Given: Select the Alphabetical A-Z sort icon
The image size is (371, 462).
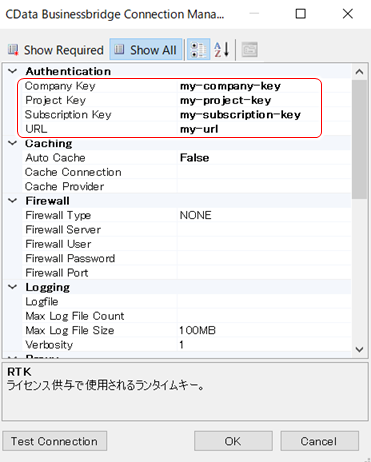Looking at the screenshot, I should coord(222,50).
